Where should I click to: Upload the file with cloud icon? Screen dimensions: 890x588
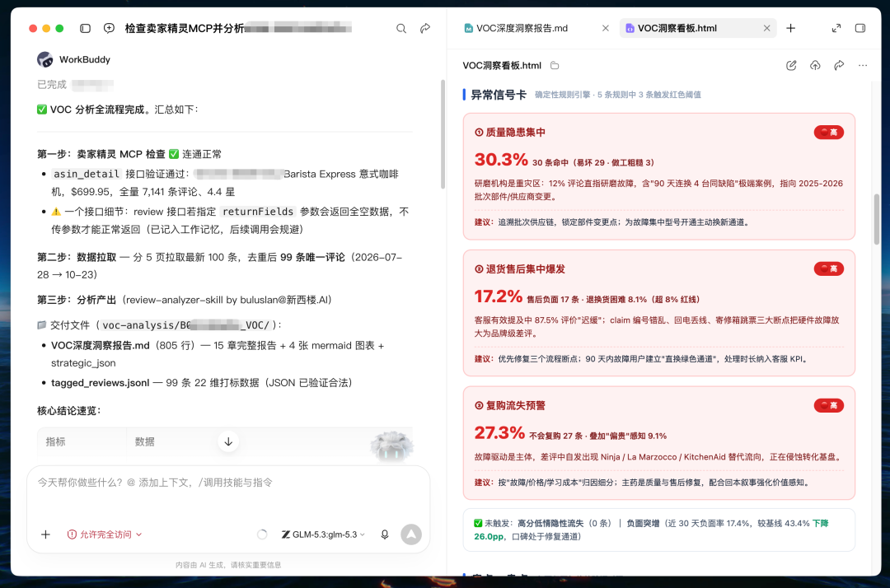point(815,66)
